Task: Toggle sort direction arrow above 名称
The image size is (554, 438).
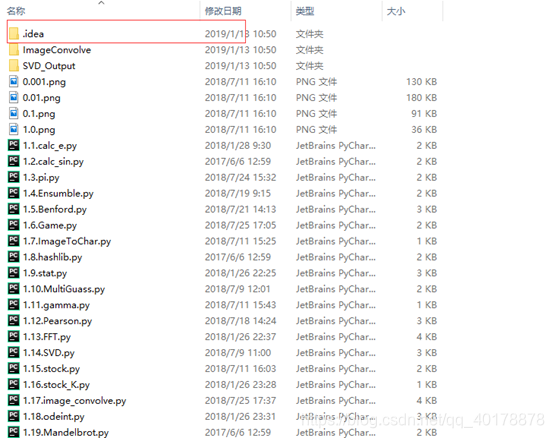Action: pyautogui.click(x=101, y=3)
